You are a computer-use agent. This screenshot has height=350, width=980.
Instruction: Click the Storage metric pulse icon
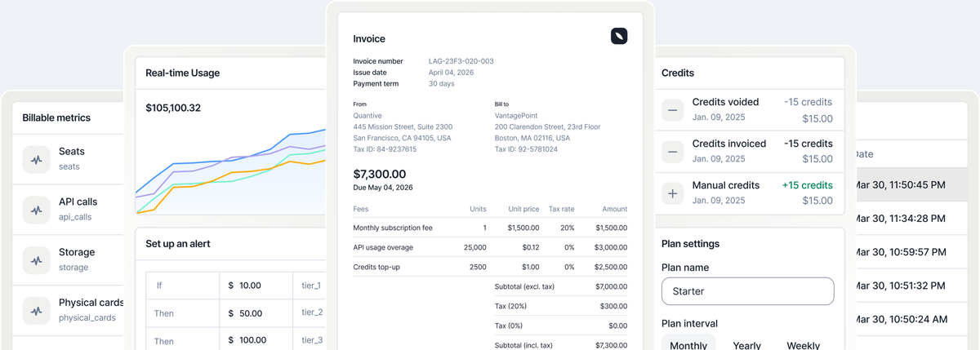[36, 261]
